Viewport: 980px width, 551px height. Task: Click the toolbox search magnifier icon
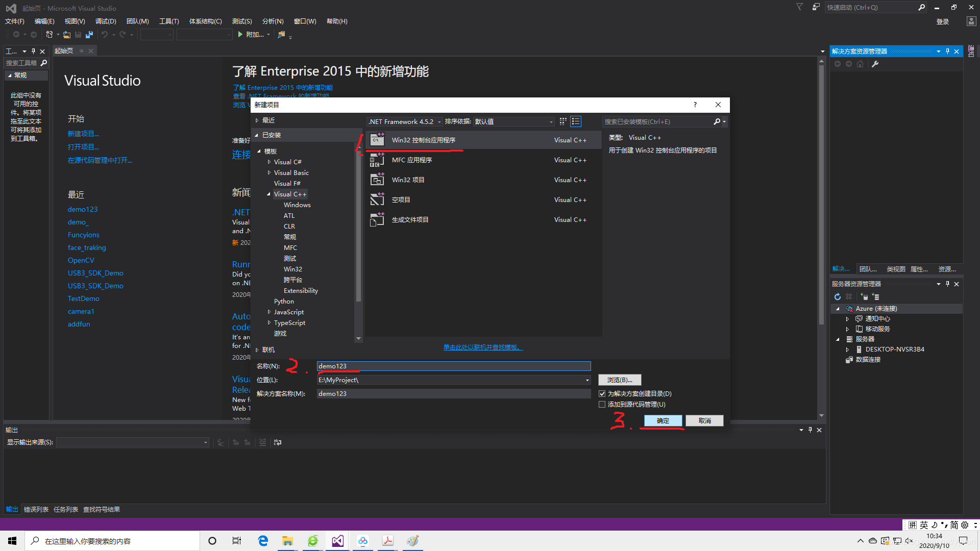[x=44, y=63]
